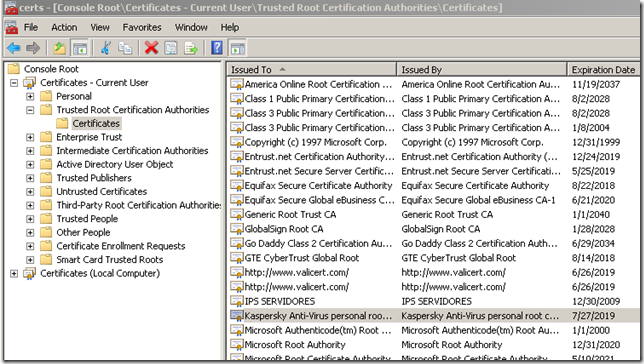Click the certificate icon for Generic Root Trust CA

coord(237,214)
